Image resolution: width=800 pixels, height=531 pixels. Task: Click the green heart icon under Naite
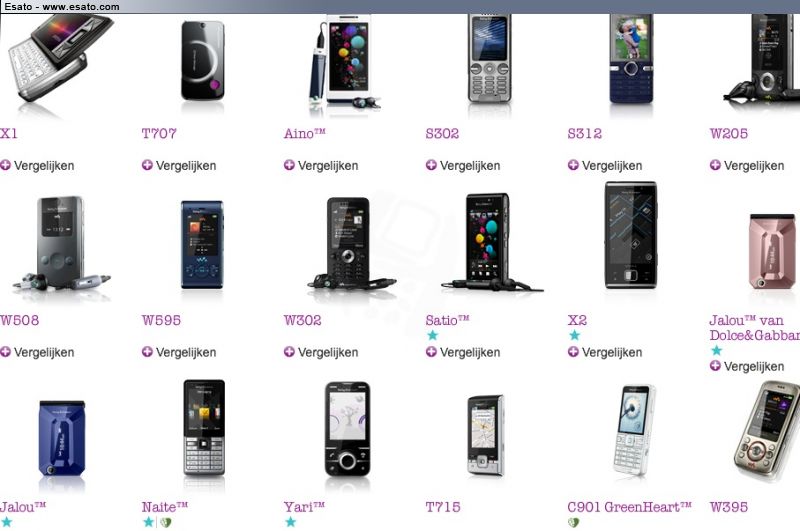166,522
